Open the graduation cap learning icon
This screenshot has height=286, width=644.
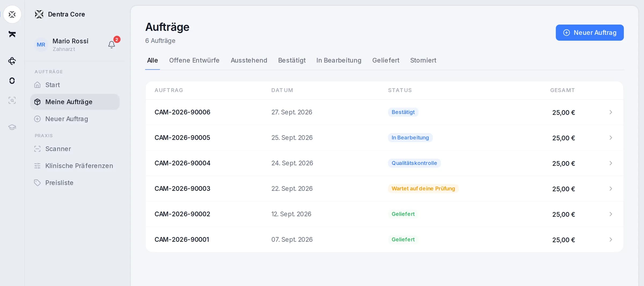[x=12, y=127]
